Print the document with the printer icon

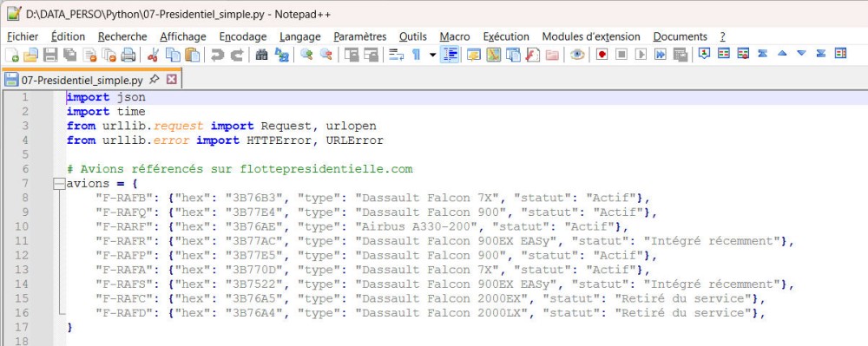[128, 54]
